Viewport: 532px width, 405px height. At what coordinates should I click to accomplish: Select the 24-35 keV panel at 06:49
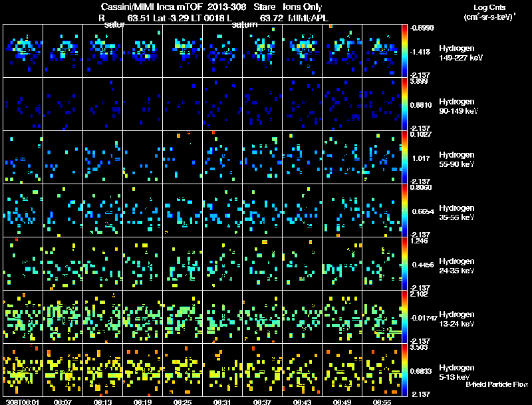coord(342,263)
